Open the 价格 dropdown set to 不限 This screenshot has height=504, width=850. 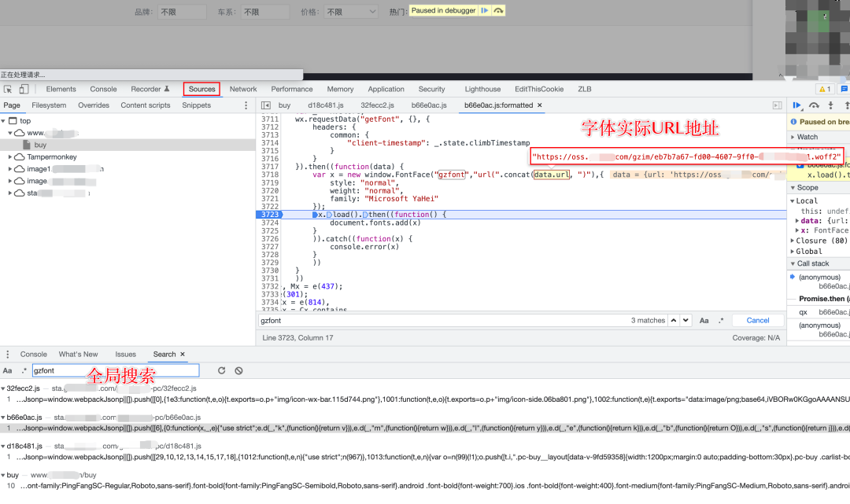tap(351, 11)
